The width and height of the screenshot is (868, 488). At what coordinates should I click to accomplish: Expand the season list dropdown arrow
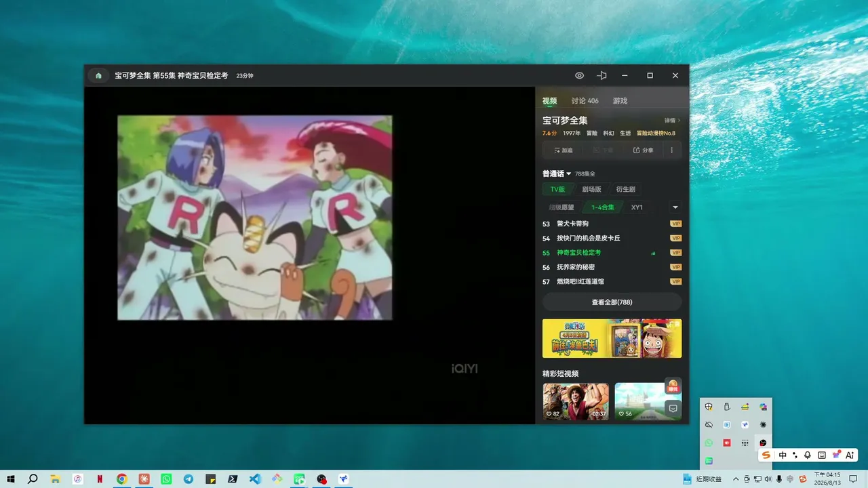pos(675,207)
